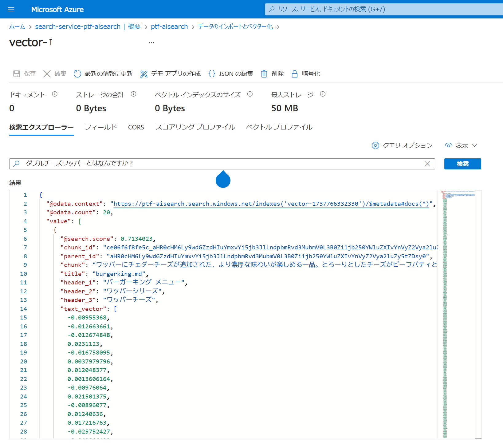Click the "title": "burgerking.md" line
The height and width of the screenshot is (448, 503).
click(x=104, y=274)
